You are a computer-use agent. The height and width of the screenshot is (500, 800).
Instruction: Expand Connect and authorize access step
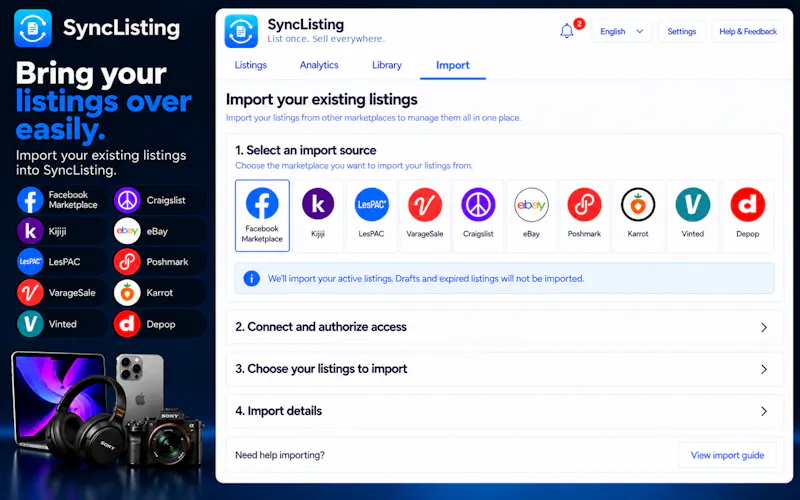pos(504,327)
